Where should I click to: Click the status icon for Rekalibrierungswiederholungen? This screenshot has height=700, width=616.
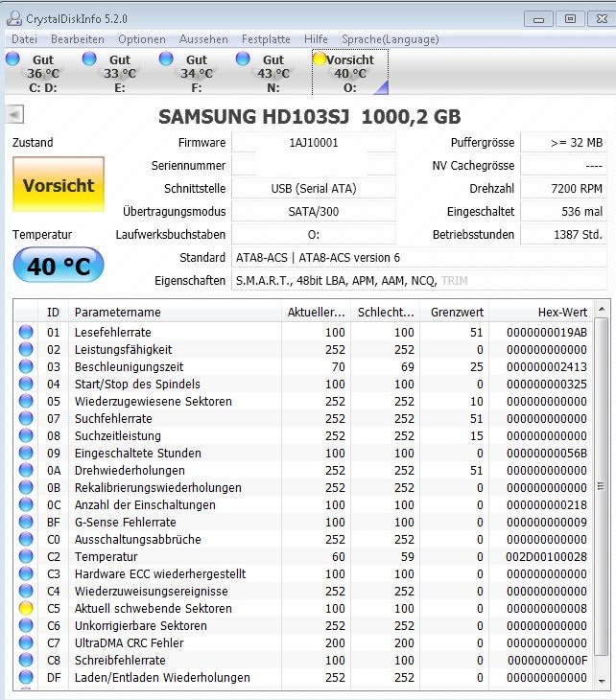(x=26, y=487)
